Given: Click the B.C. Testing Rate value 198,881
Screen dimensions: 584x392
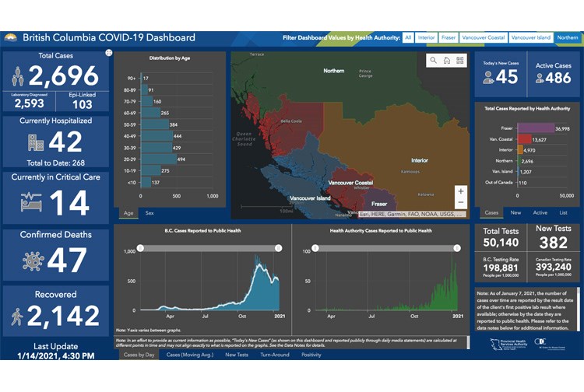Looking at the screenshot, I should 501,268.
